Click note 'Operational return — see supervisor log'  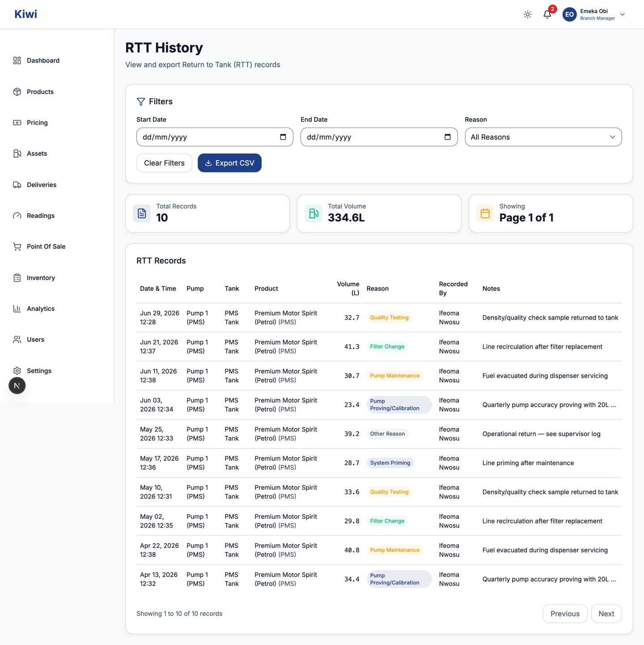click(541, 434)
